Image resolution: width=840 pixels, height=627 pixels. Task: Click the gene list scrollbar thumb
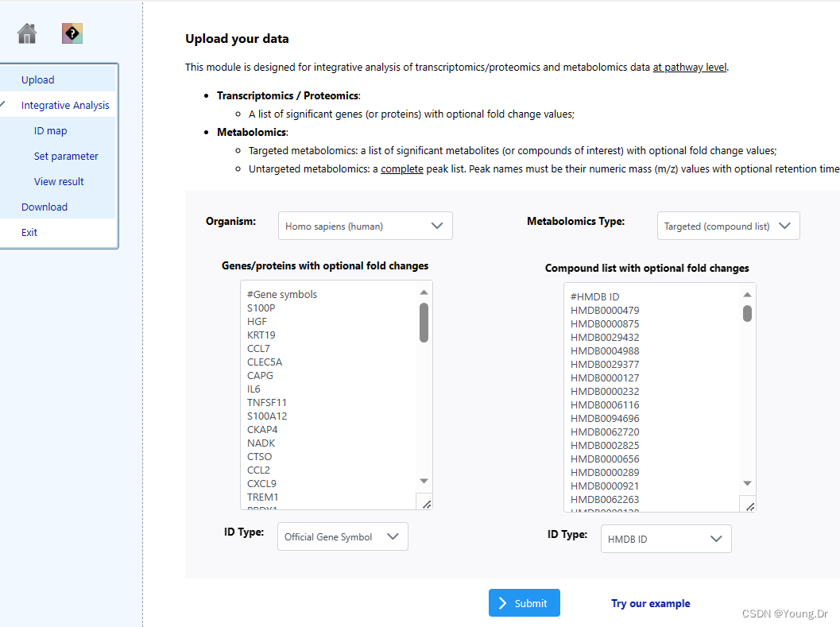pyautogui.click(x=424, y=322)
